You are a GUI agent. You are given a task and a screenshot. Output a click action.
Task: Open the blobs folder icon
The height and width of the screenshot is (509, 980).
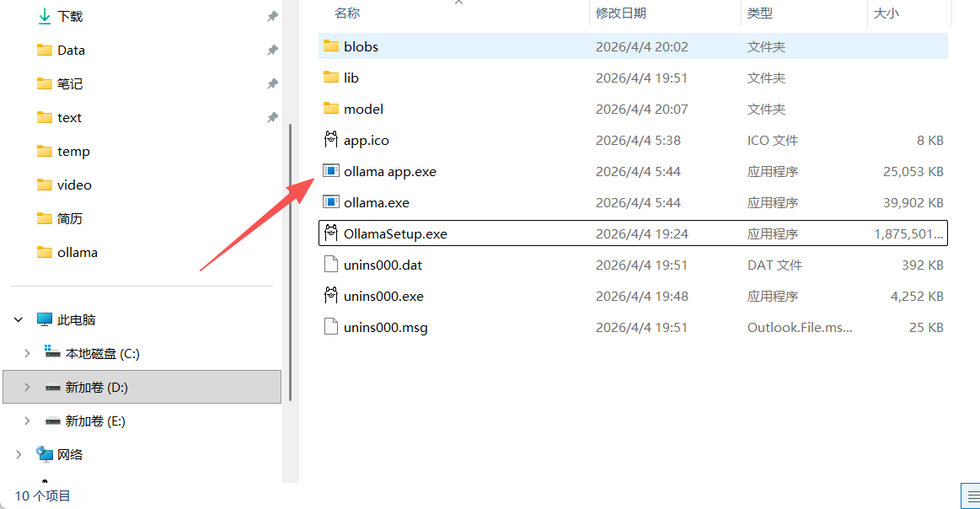click(330, 46)
